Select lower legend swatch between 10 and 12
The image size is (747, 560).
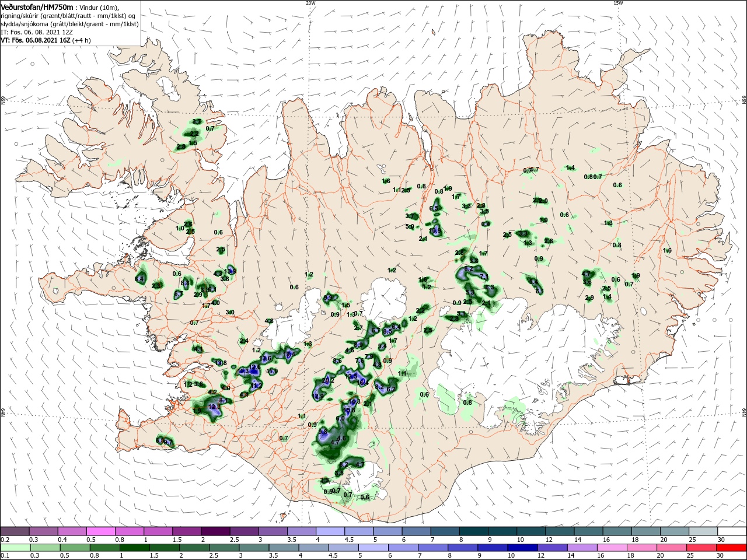click(x=522, y=548)
